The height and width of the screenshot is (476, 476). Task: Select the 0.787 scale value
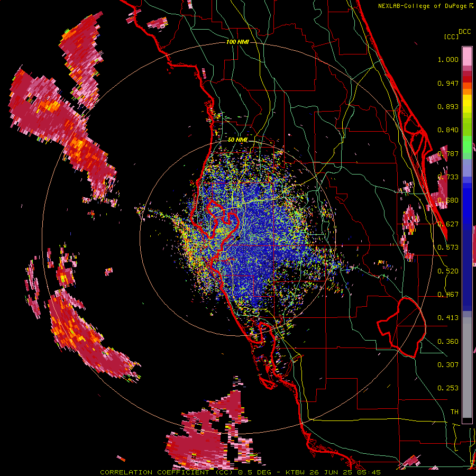point(448,153)
